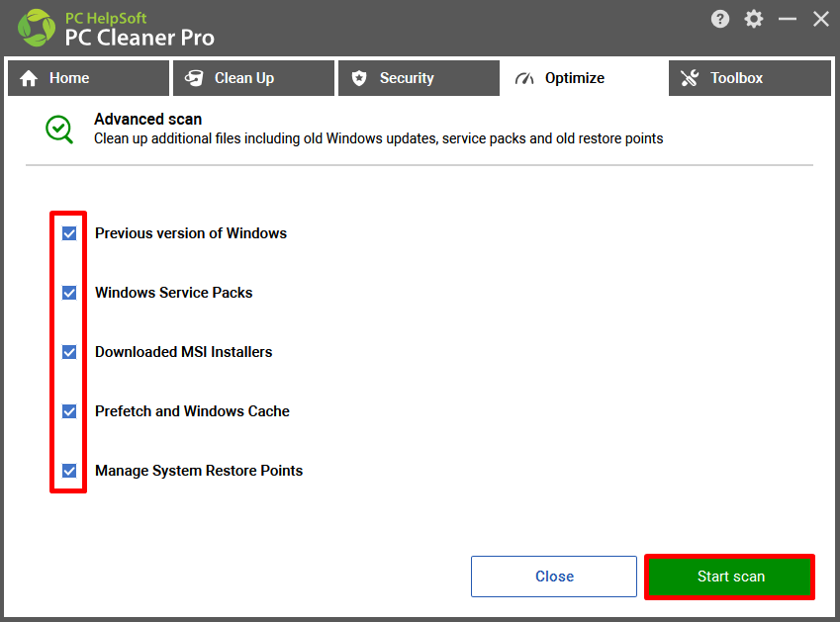Uncheck Previous version of Windows
Viewport: 840px width, 622px height.
point(69,233)
